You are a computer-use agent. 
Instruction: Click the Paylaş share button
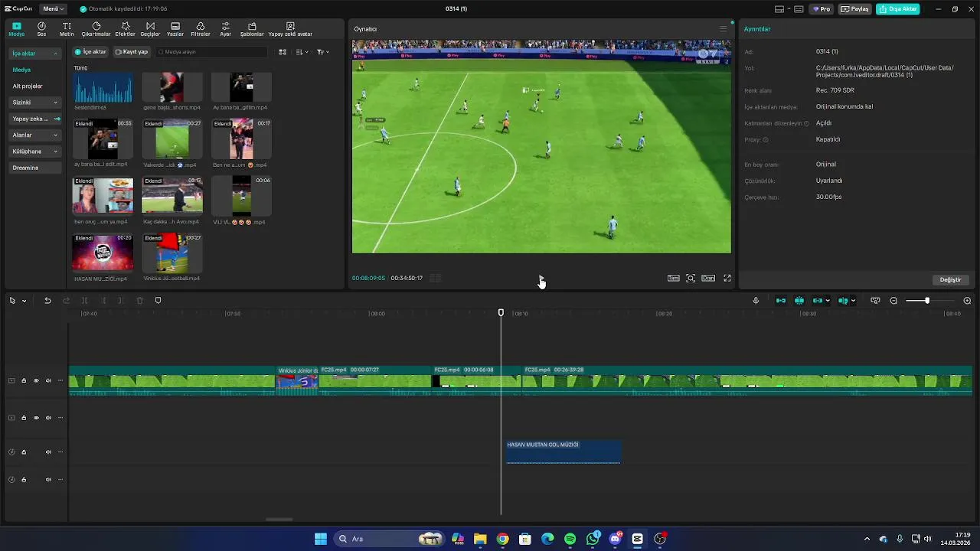coord(855,9)
